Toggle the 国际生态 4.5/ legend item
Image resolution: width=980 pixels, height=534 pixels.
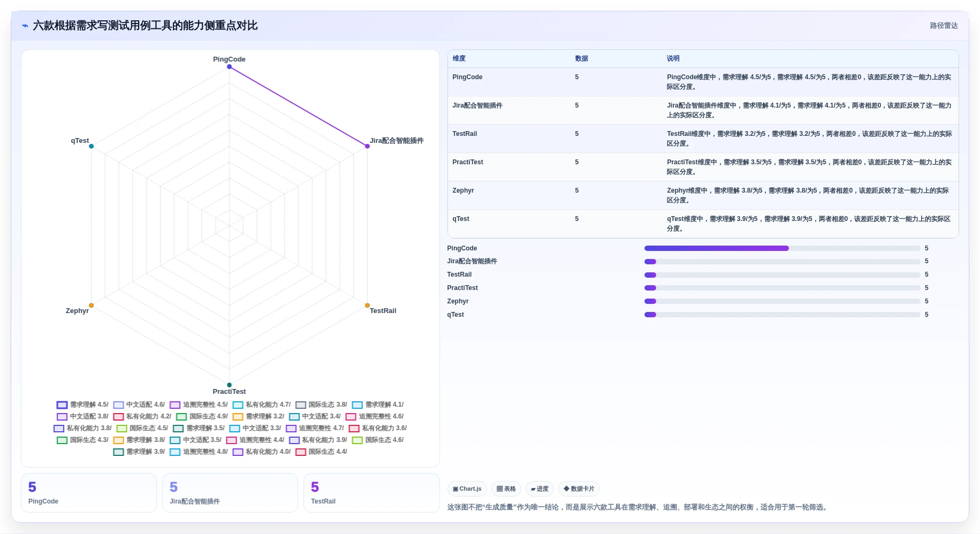tap(142, 429)
